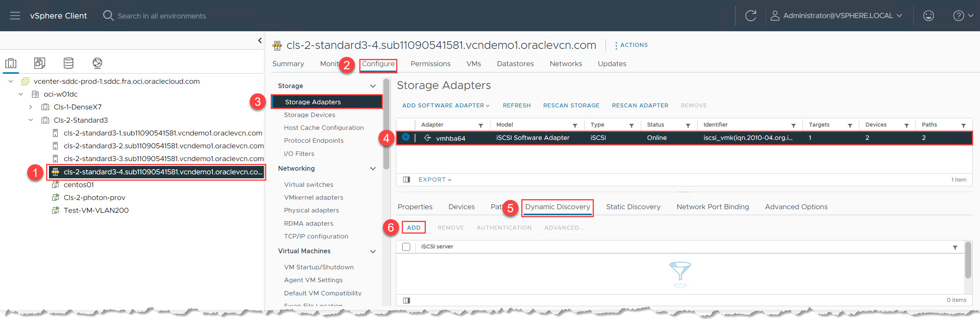Collapse the Virtual Machines configuration section
The image size is (980, 319).
coord(373,252)
